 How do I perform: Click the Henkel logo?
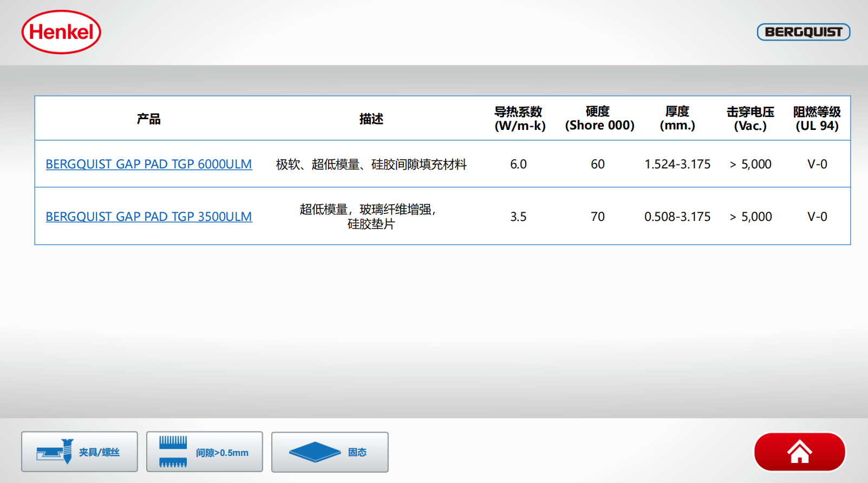61,32
